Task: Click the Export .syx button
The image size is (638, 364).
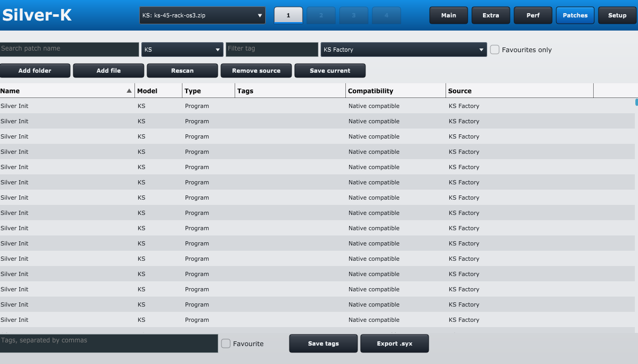Action: click(x=394, y=343)
